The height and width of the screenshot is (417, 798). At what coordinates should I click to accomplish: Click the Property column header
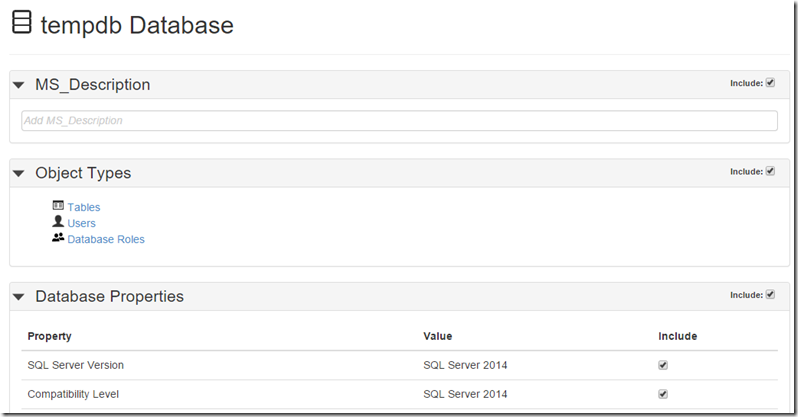coord(49,336)
